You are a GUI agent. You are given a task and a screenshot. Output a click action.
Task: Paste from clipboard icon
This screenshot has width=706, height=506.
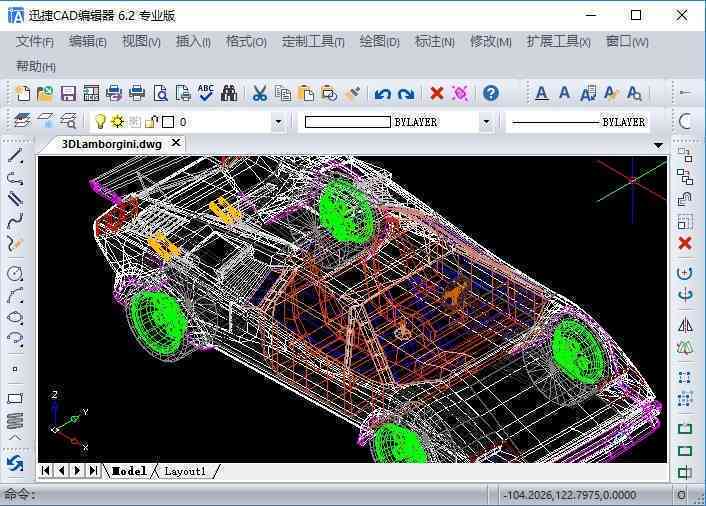pyautogui.click(x=306, y=93)
